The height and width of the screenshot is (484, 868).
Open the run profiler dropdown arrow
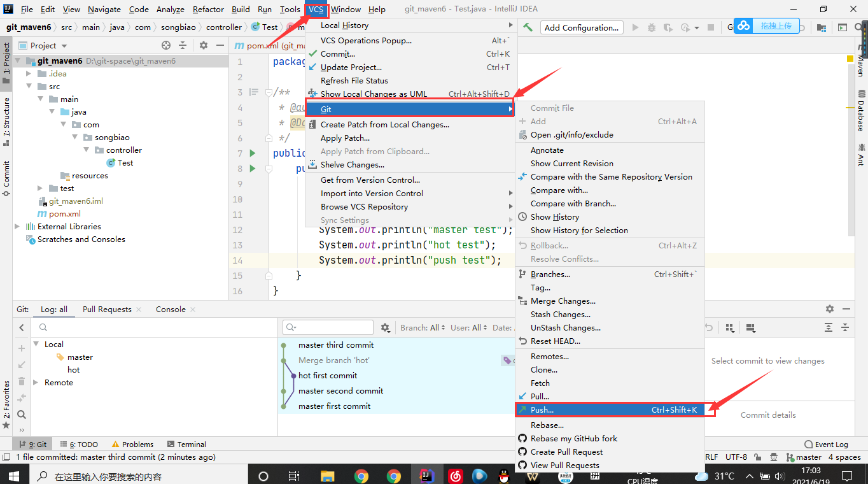tap(697, 28)
